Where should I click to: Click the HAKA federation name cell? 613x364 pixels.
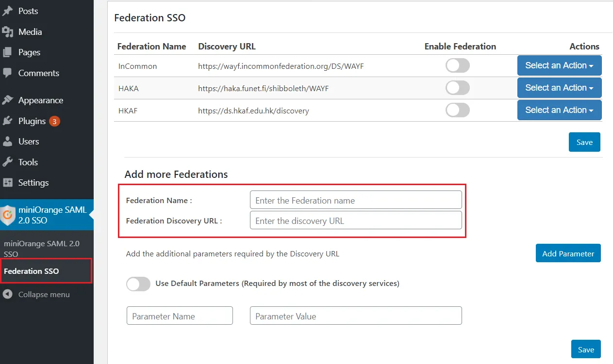(129, 88)
